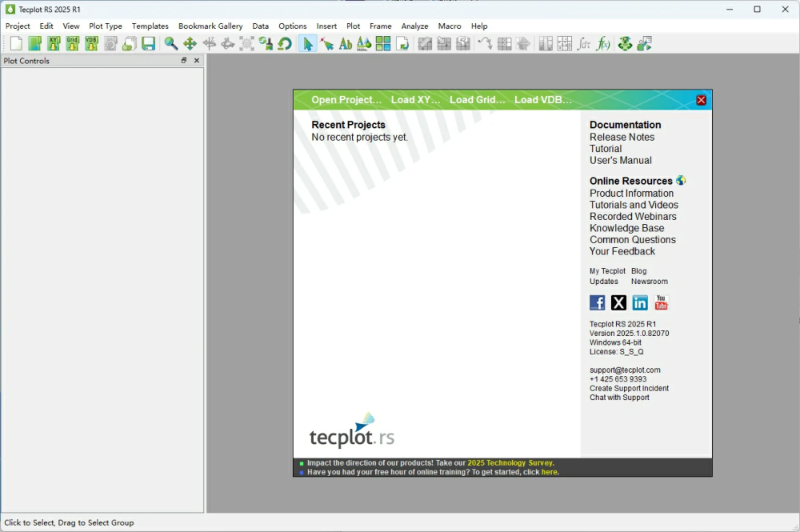The height and width of the screenshot is (532, 800).
Task: Click the Load XY data toolbar icon
Action: (54, 44)
